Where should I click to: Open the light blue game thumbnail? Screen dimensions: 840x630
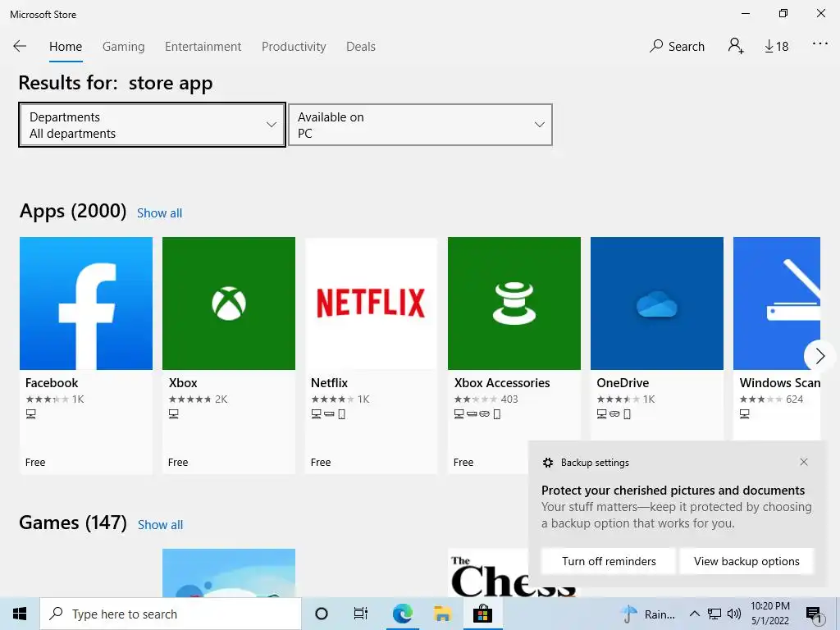tap(229, 573)
